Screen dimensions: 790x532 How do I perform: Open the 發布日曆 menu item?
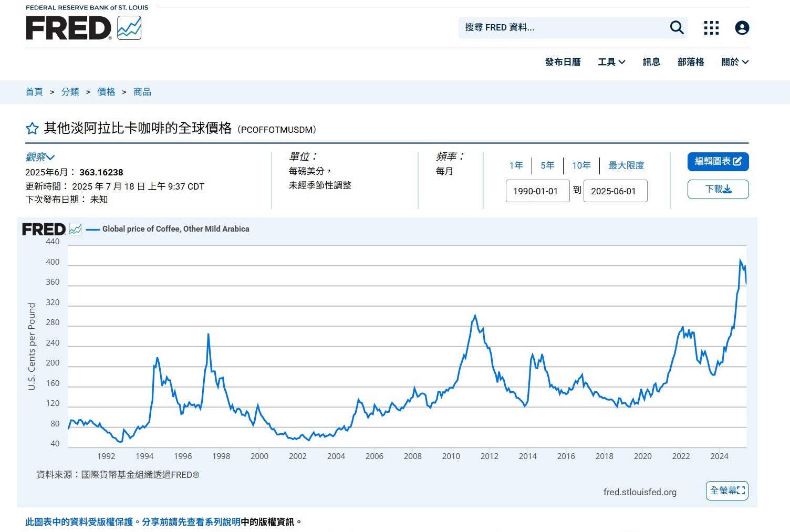tap(563, 62)
